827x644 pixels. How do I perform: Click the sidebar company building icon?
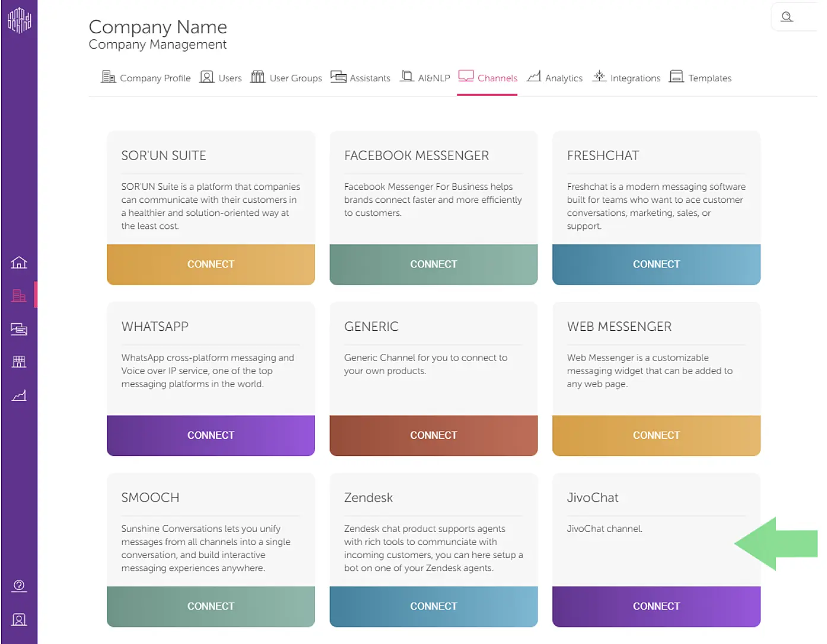pyautogui.click(x=19, y=295)
